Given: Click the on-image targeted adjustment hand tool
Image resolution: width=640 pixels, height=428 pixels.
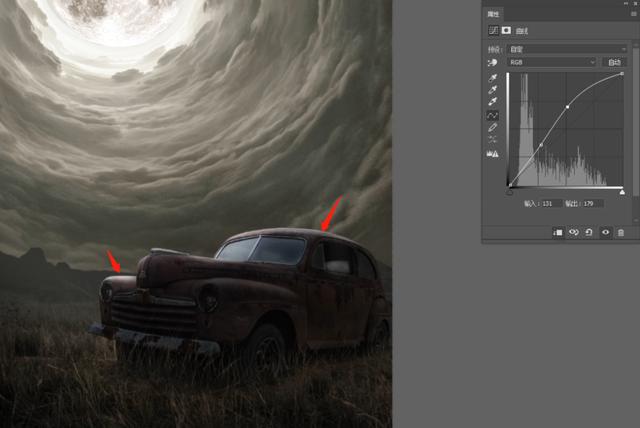Looking at the screenshot, I should [493, 62].
